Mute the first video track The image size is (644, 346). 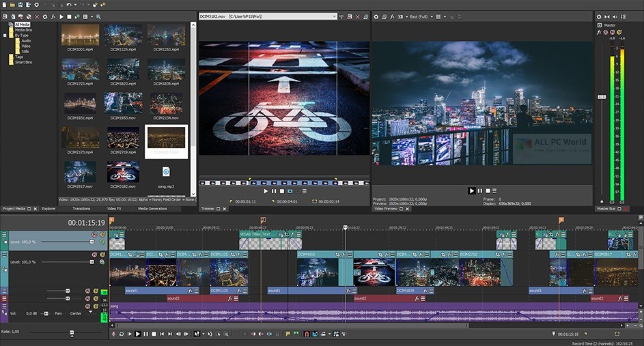tap(94, 235)
